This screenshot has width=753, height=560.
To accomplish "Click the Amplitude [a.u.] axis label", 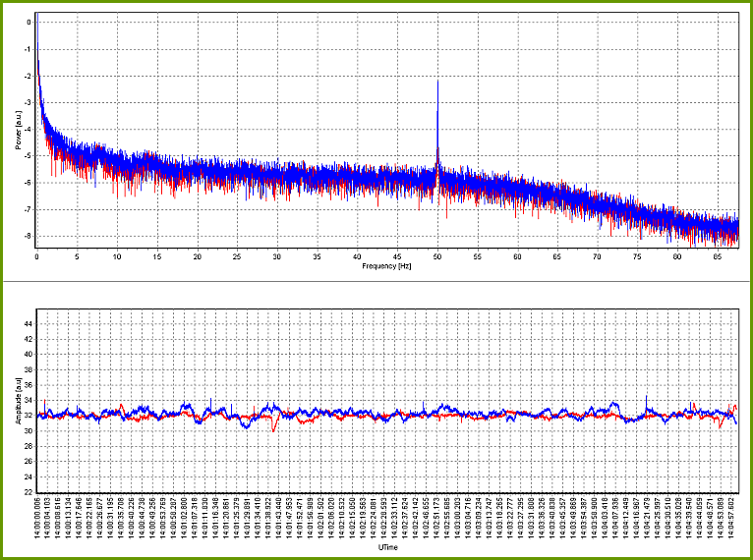I will 17,403.
